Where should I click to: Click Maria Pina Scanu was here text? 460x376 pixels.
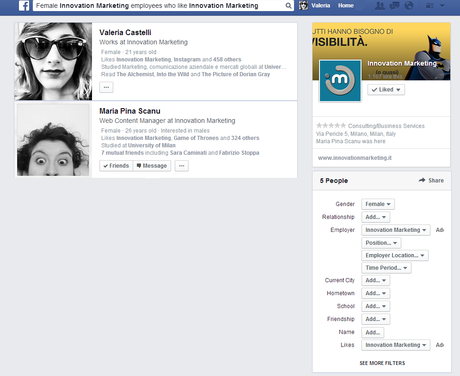351,141
